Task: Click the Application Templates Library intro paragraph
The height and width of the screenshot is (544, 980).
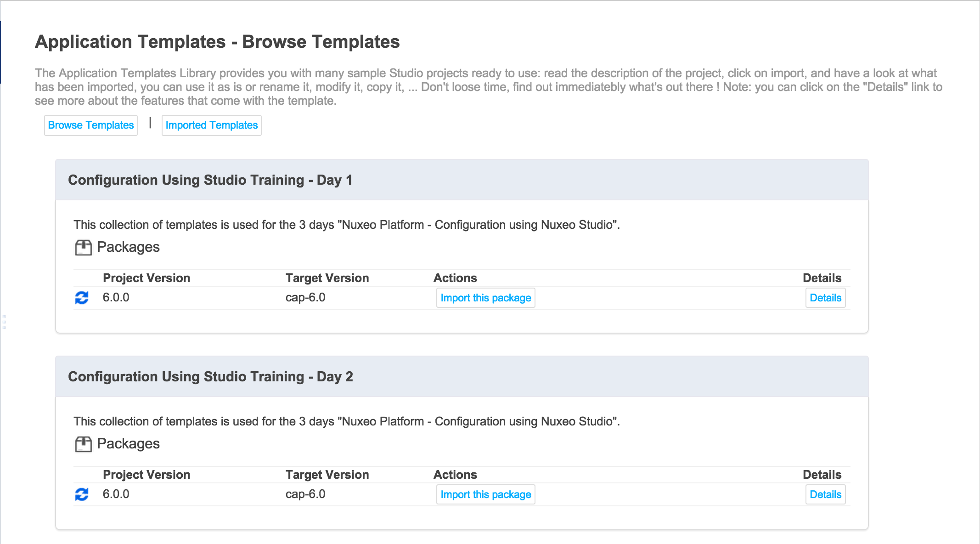Action: (x=489, y=87)
